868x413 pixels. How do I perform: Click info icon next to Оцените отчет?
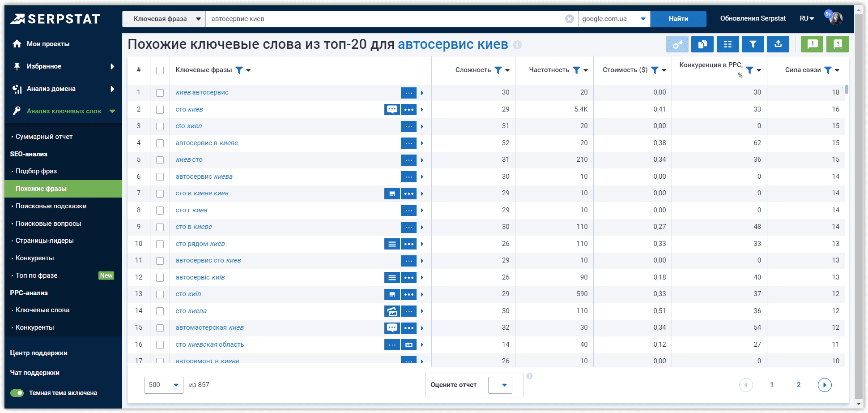(529, 376)
